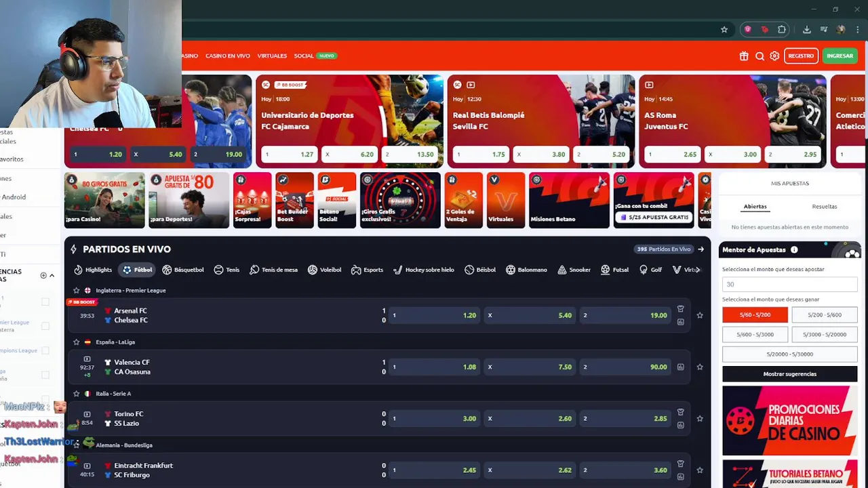
Task: Open the 2 Goles de Ventaja promo tile
Action: pyautogui.click(x=464, y=200)
